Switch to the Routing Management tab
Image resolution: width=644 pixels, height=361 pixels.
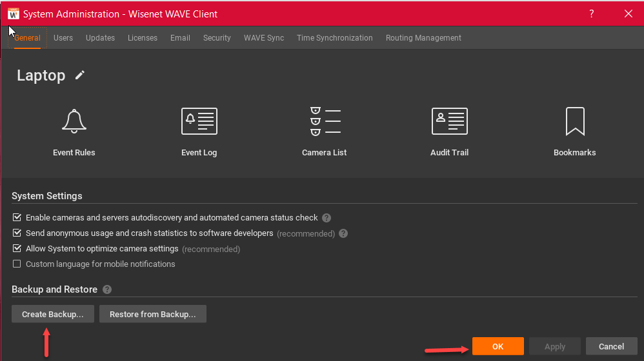coord(423,38)
